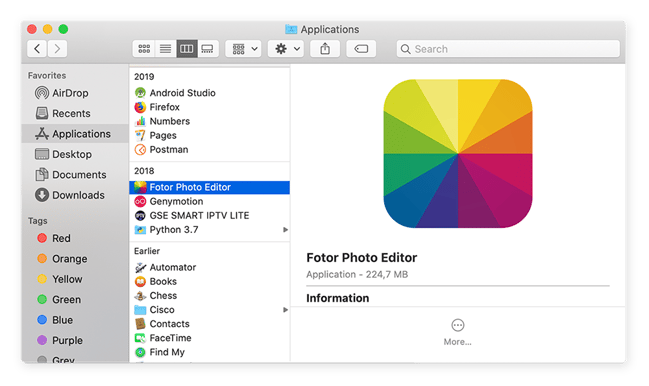Switch to list view
649x386 pixels.
166,49
